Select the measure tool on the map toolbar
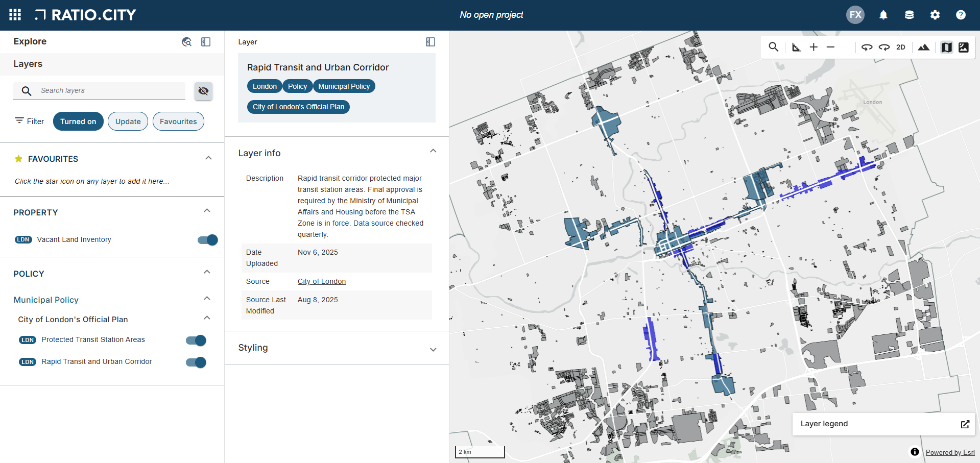This screenshot has height=463, width=980. 796,47
